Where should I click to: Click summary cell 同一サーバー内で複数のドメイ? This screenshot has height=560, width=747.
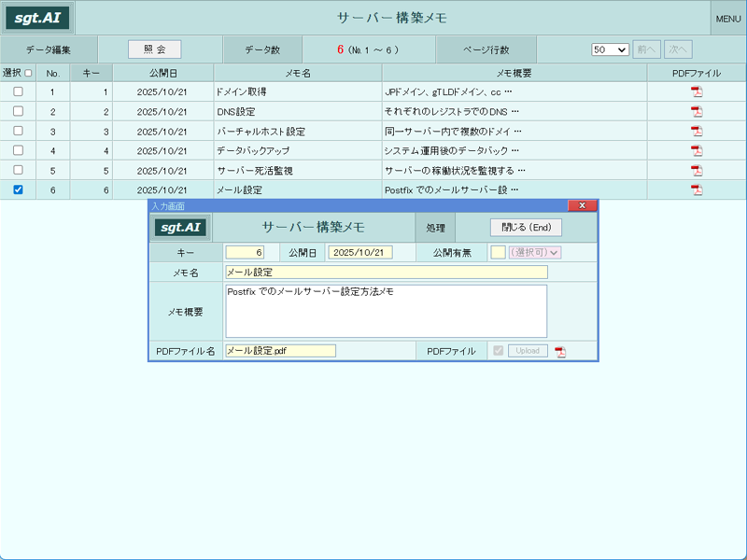(514, 131)
